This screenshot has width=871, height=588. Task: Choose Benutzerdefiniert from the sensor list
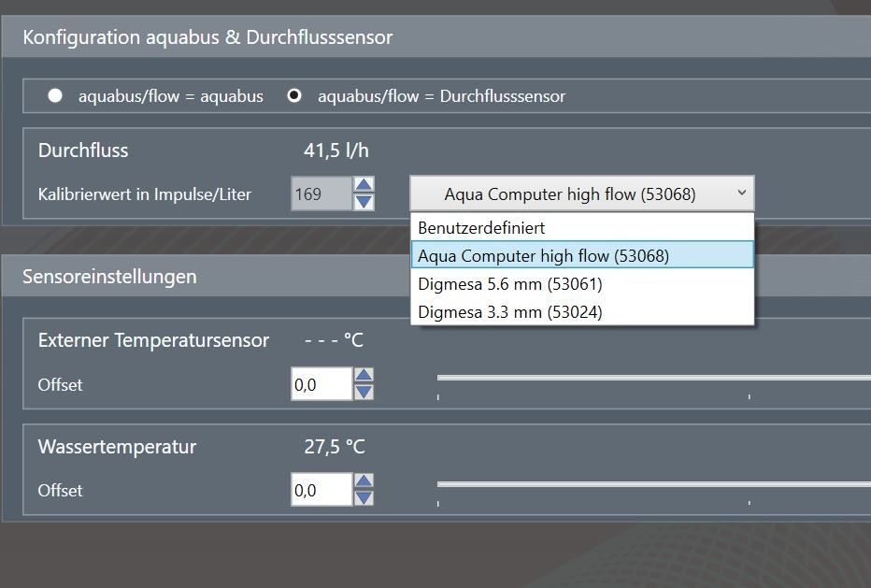pyautogui.click(x=582, y=227)
